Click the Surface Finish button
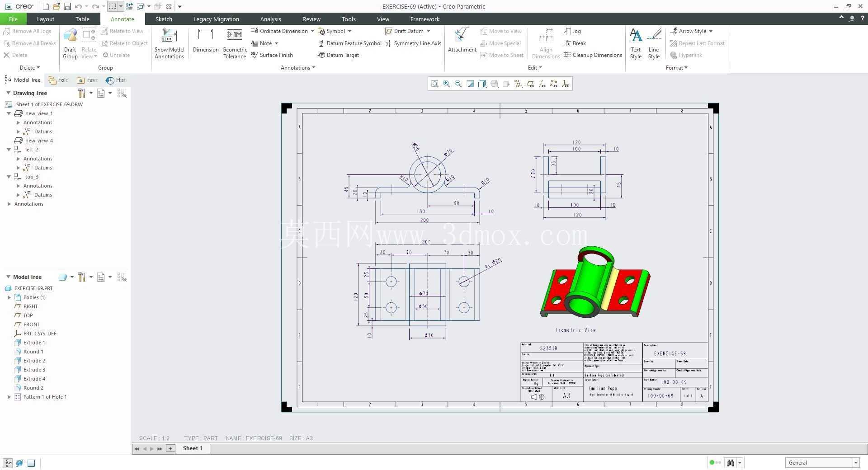This screenshot has height=470, width=868. tap(272, 55)
